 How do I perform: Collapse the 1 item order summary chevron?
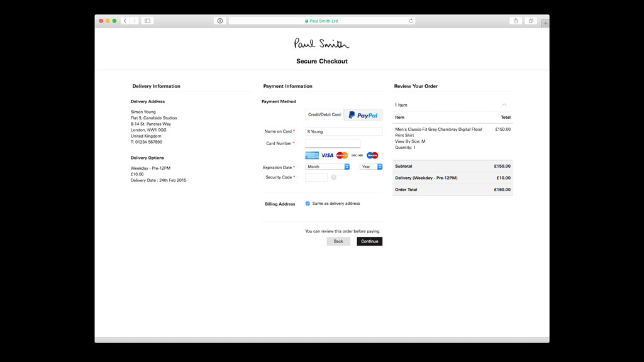click(x=504, y=105)
